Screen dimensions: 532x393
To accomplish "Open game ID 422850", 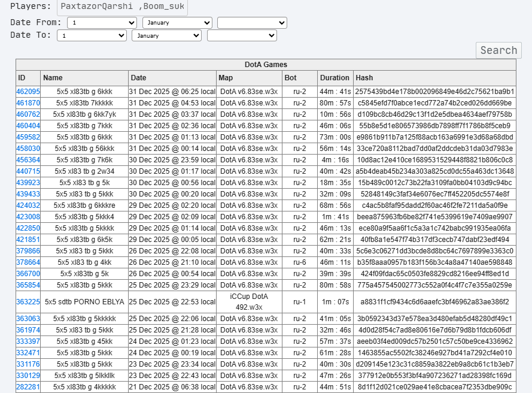I will 28,228.
